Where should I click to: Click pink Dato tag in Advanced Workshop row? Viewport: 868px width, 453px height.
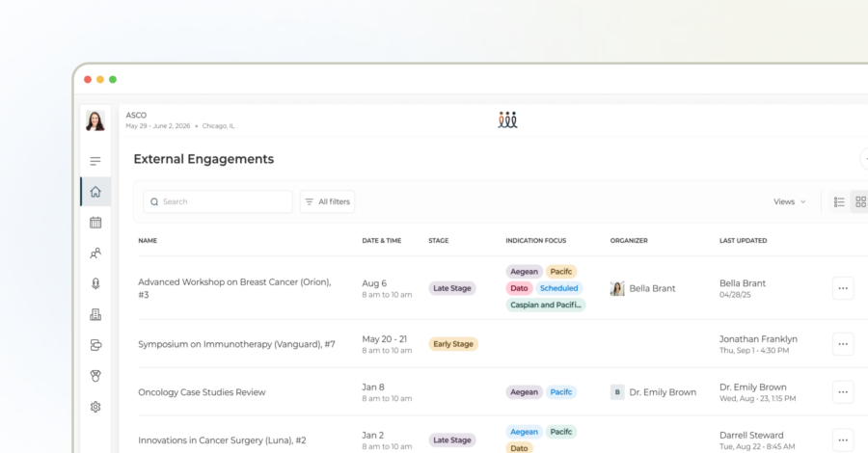tap(519, 288)
